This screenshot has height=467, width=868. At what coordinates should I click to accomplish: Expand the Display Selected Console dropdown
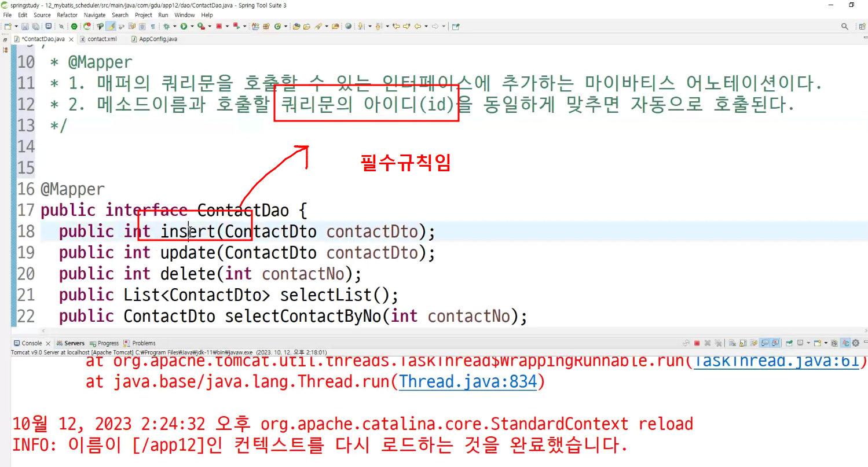(x=808, y=343)
